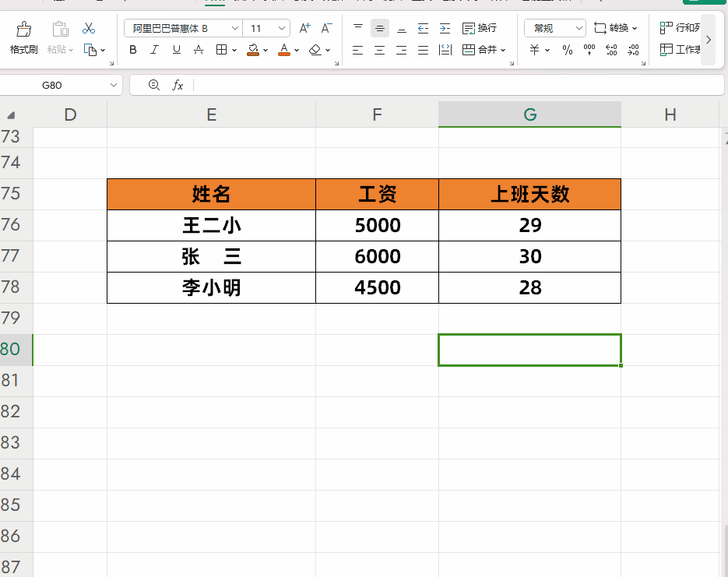Align text left
This screenshot has height=577, width=728.
pyautogui.click(x=357, y=50)
